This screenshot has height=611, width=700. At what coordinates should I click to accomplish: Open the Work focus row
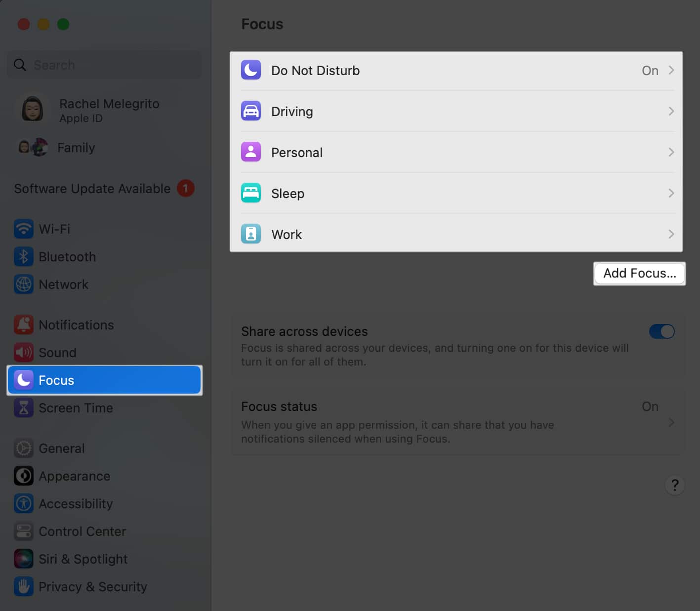tap(456, 234)
